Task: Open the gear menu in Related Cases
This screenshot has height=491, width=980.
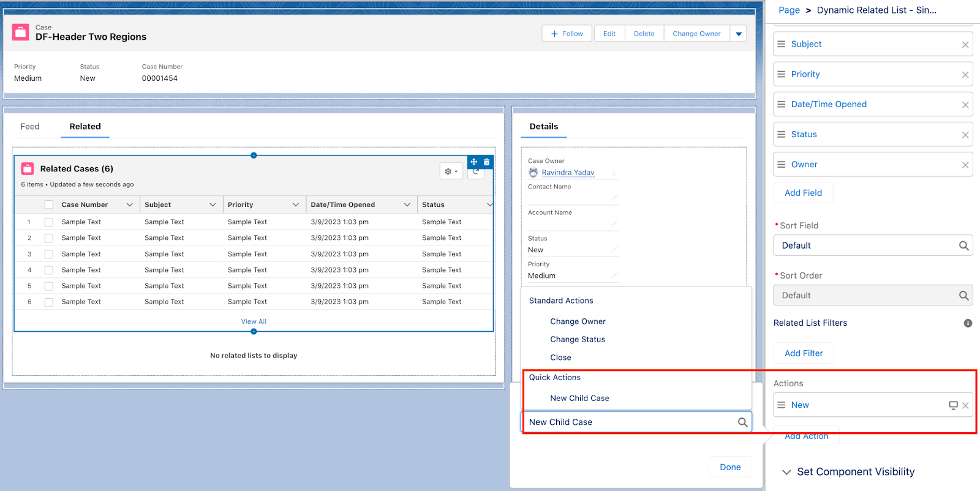Action: coord(451,171)
